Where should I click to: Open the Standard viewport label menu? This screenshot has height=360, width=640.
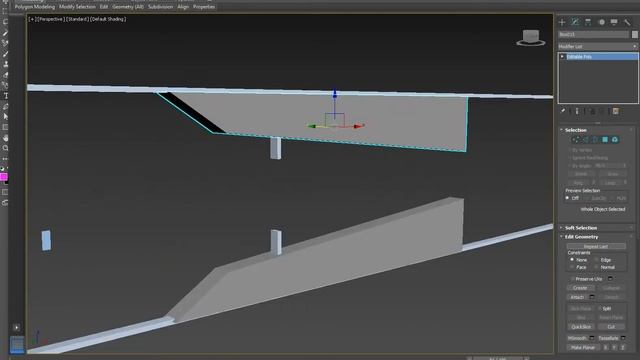coord(77,19)
